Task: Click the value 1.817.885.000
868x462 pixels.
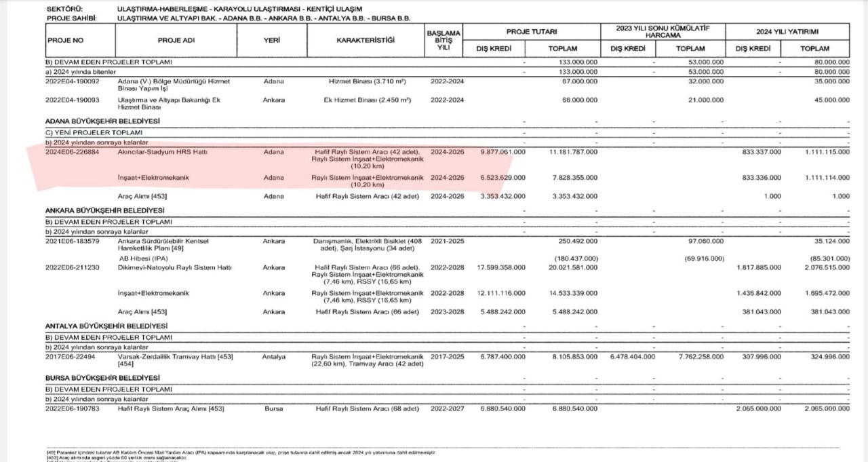Action: [x=759, y=267]
